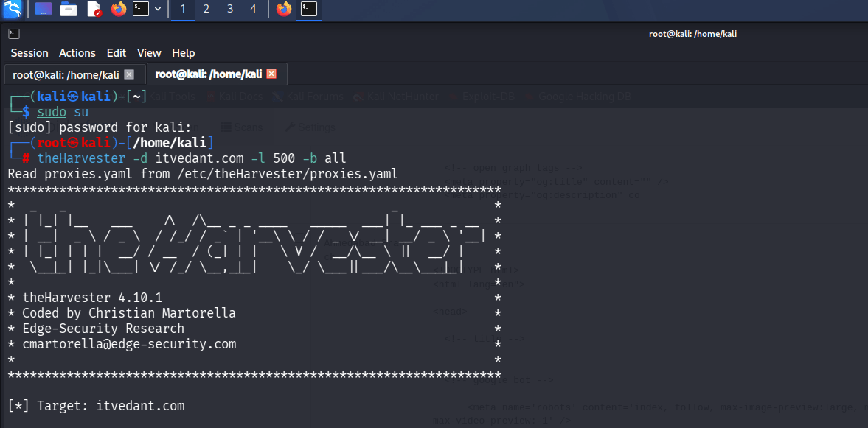Close the first terminal tab
This screenshot has width=868, height=428.
pos(129,74)
